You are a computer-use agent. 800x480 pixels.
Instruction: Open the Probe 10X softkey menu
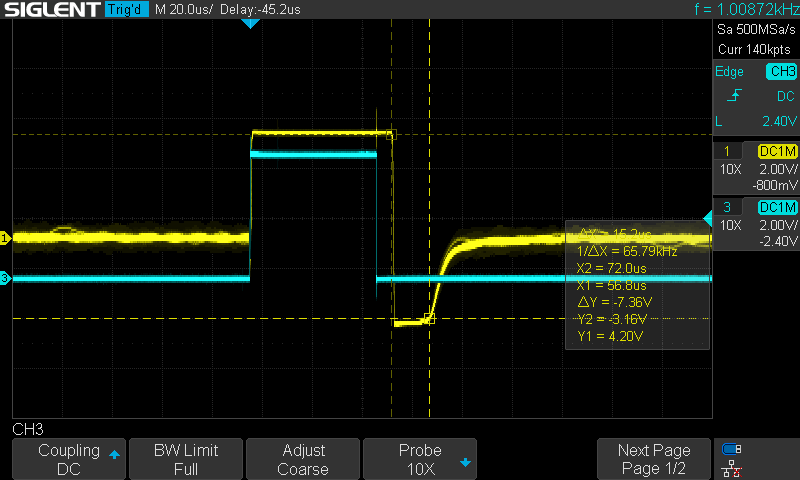pyautogui.click(x=420, y=459)
